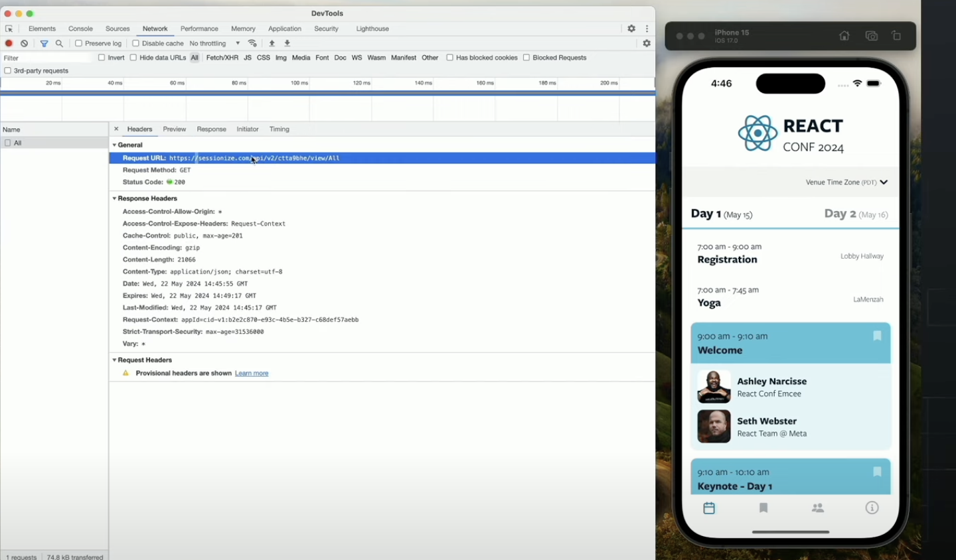This screenshot has width=956, height=560.
Task: Click the Learn more link
Action: coord(252,373)
